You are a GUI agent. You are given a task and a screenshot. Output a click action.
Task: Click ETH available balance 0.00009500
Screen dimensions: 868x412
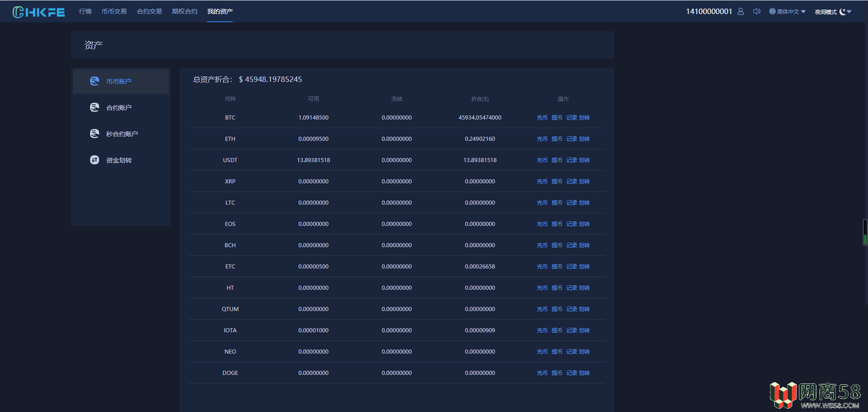(314, 139)
